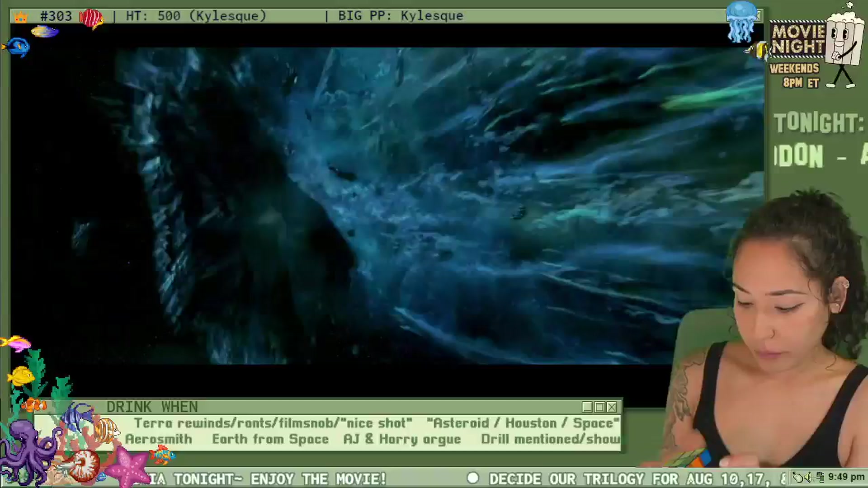Click the "AJ & Harry argue" drink rule

tap(402, 439)
